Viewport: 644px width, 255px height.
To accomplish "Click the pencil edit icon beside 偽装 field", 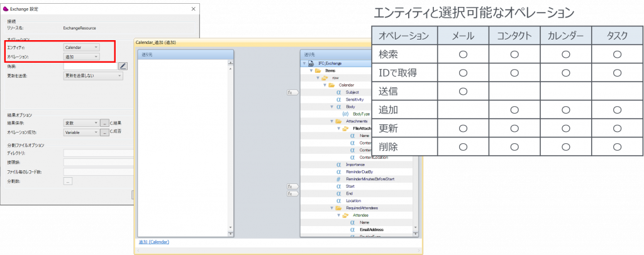I will tap(123, 66).
